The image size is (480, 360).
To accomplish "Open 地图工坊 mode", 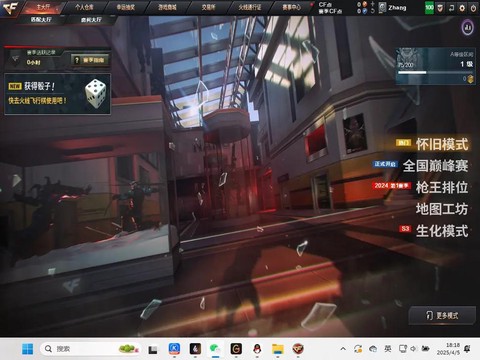I will coord(442,209).
